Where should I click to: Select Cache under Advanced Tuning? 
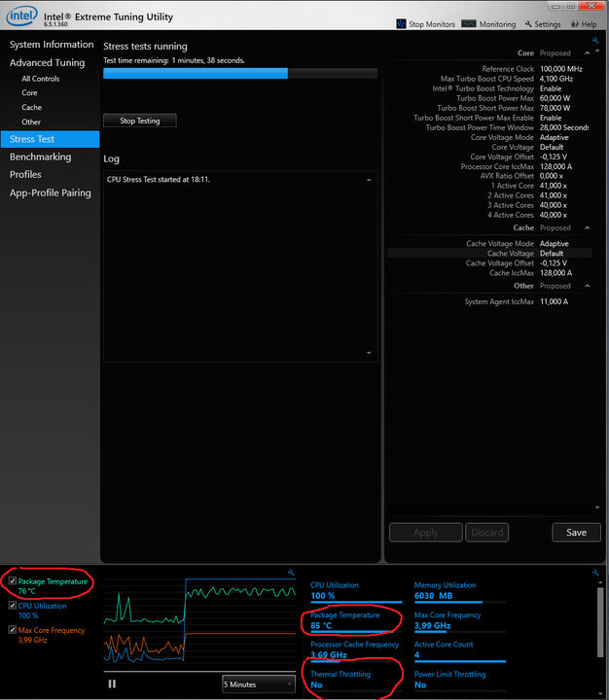point(32,107)
